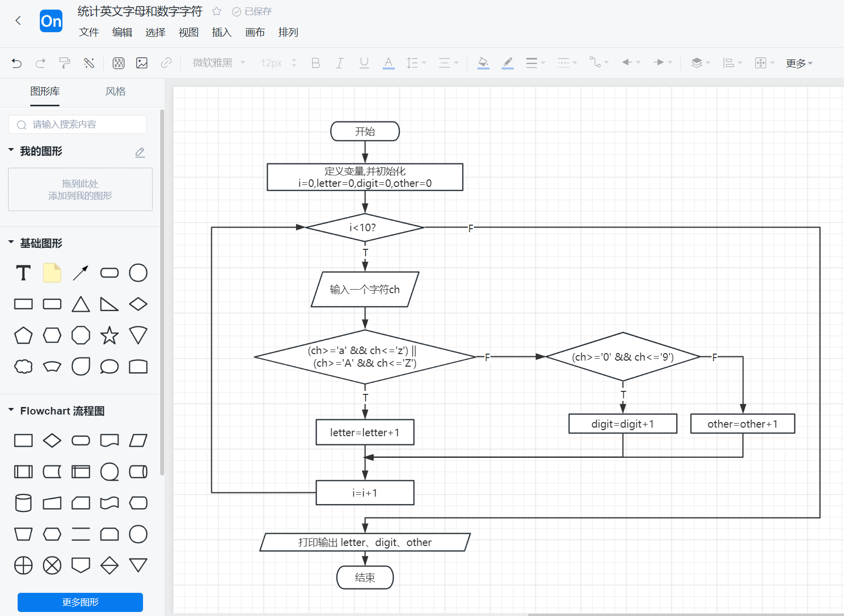Open the fill color bucket

tap(483, 63)
